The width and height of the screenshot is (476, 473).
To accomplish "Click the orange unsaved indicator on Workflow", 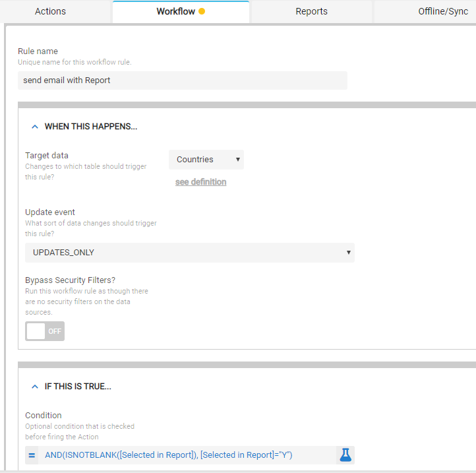I will coord(202,11).
